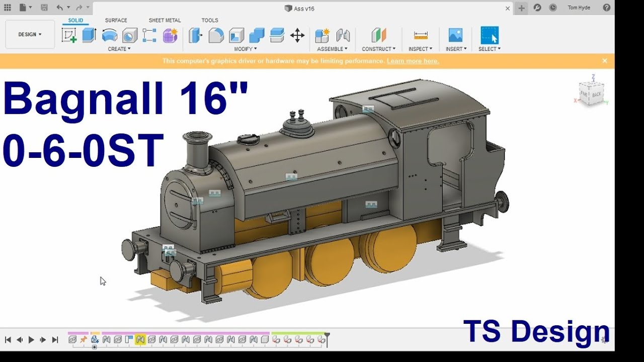Select the Ass v16 document tab
The image size is (644, 362).
(299, 8)
